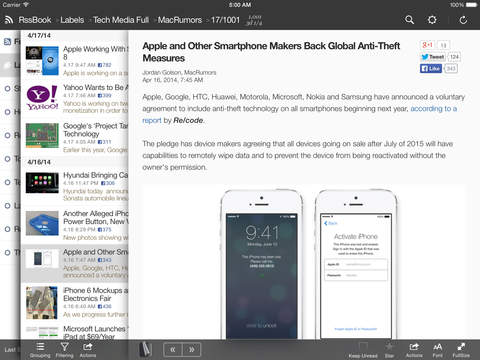Image resolution: width=480 pixels, height=360 pixels.
Task: Go to previous article arrow
Action: (173, 350)
